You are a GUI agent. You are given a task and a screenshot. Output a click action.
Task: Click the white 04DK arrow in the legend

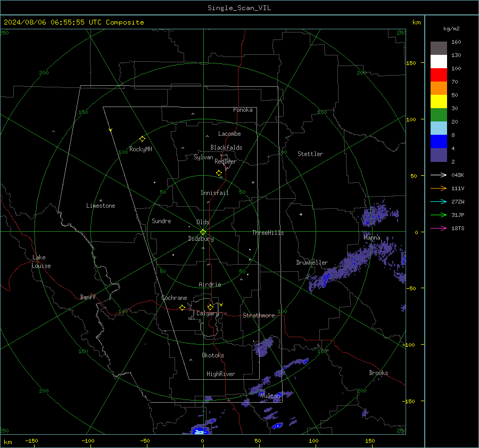point(439,175)
